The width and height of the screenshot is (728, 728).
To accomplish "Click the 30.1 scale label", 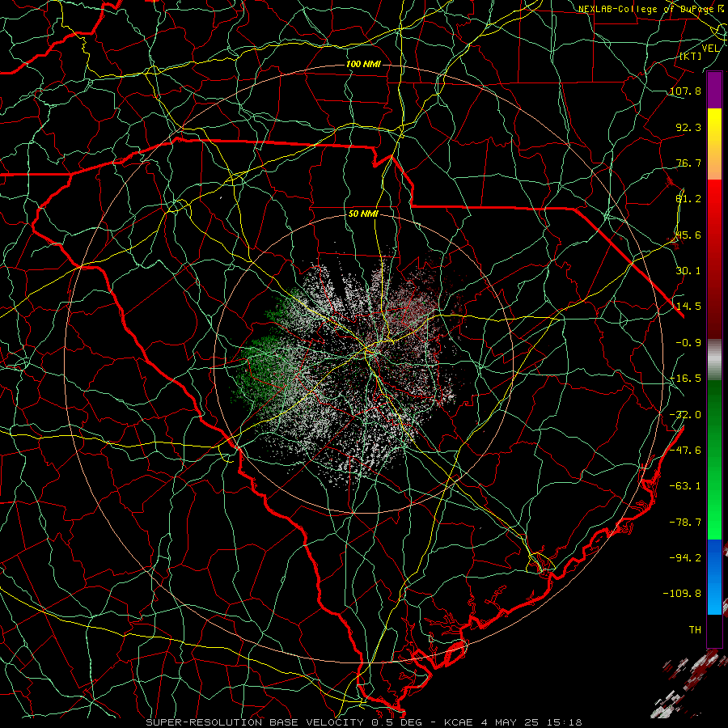I will (688, 271).
